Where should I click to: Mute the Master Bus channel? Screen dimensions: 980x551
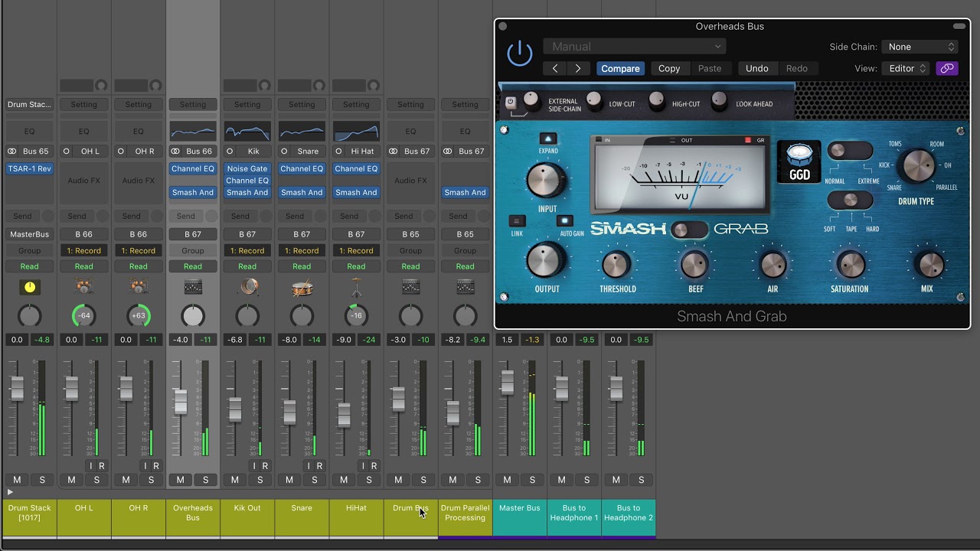[507, 480]
